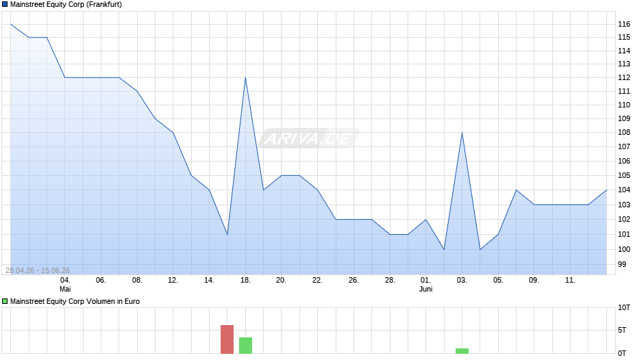Click the date label '14.' on x-axis

[209, 281]
